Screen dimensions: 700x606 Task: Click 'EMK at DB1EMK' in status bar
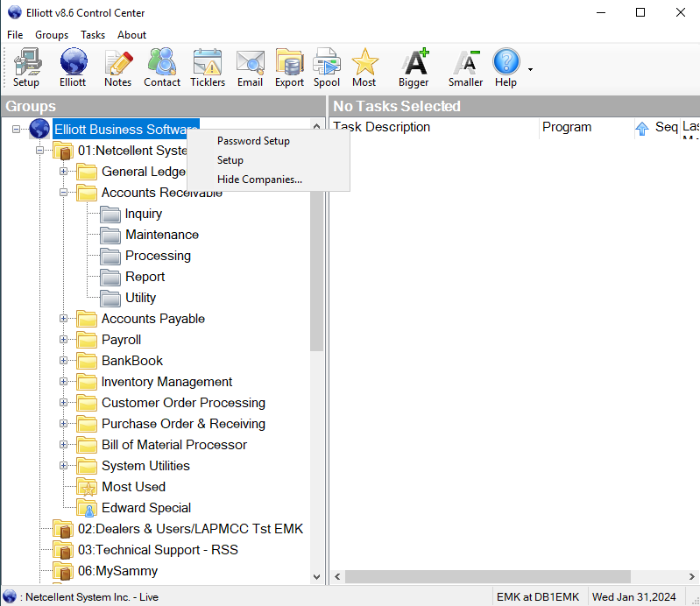tap(538, 597)
